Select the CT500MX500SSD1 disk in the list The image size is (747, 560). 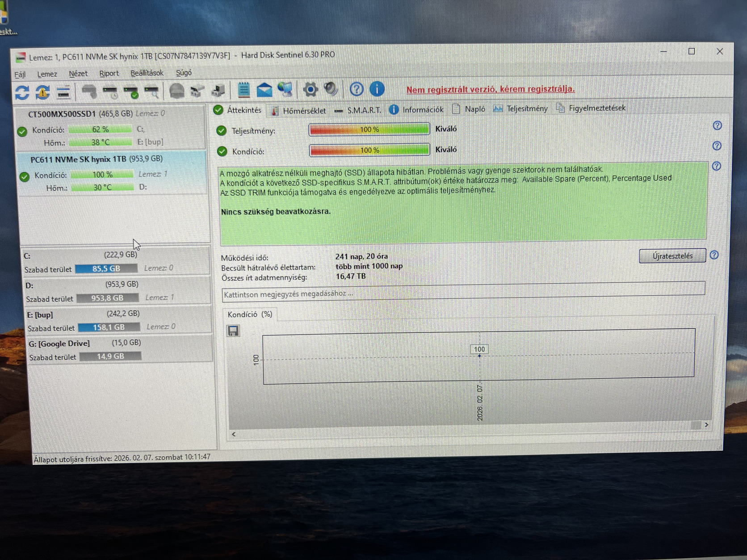point(111,128)
